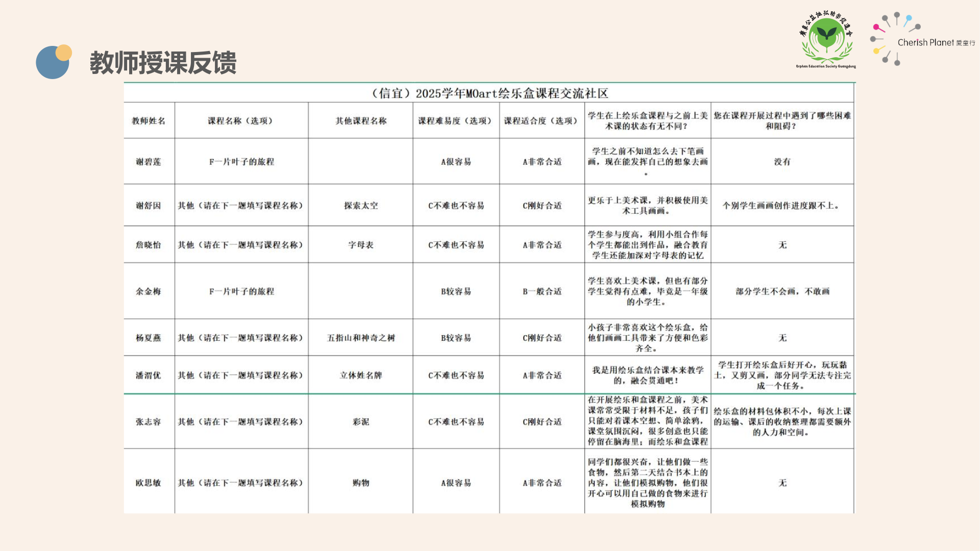
Task: Select the 购物 course cell
Action: 360,483
